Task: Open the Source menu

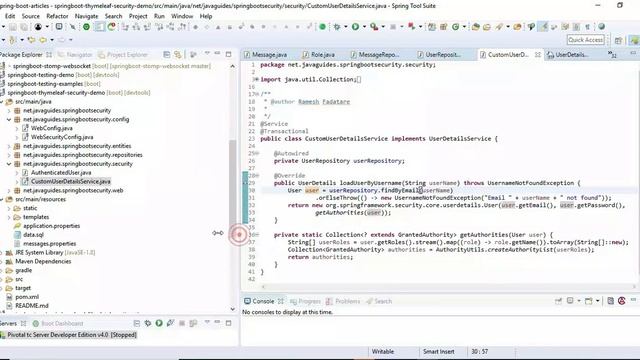Action: pyautogui.click(x=31, y=16)
